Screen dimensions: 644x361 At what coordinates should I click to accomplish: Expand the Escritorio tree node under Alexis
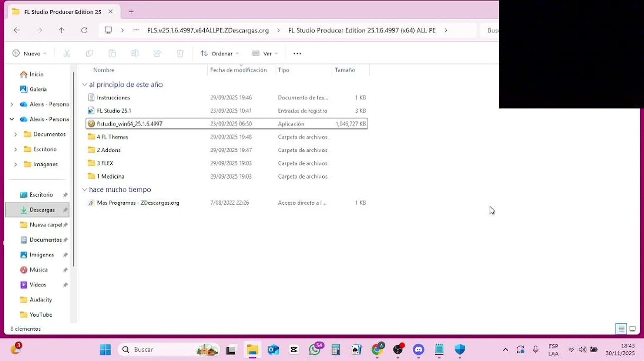pos(15,149)
